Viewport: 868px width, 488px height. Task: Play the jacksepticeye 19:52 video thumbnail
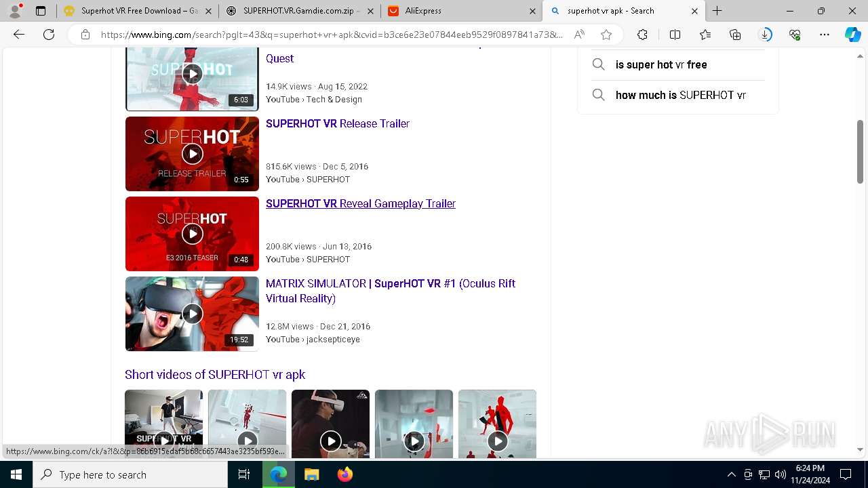click(x=192, y=314)
